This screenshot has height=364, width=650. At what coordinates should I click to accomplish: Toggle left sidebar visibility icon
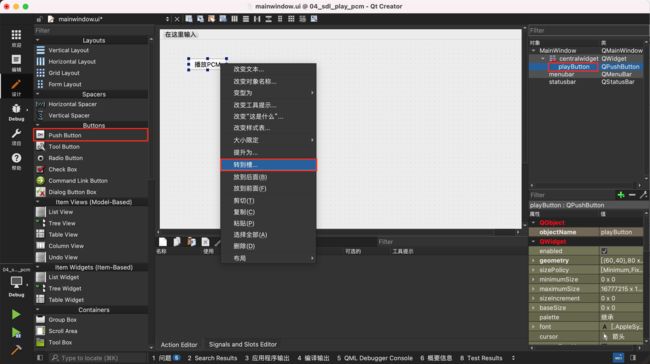pos(40,357)
